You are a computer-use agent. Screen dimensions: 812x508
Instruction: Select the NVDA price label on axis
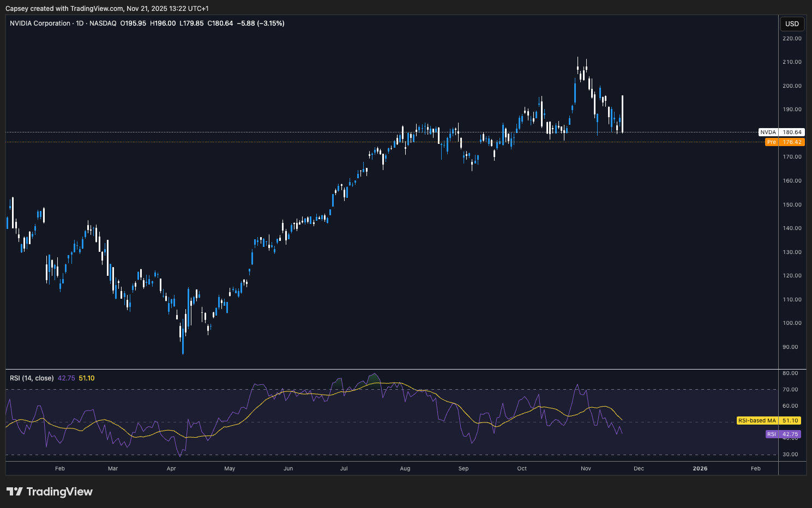coord(781,132)
